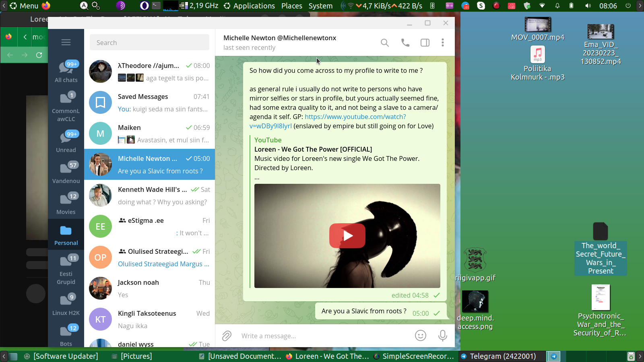Open the three-dot chat options menu
This screenshot has height=362, width=644.
click(443, 43)
